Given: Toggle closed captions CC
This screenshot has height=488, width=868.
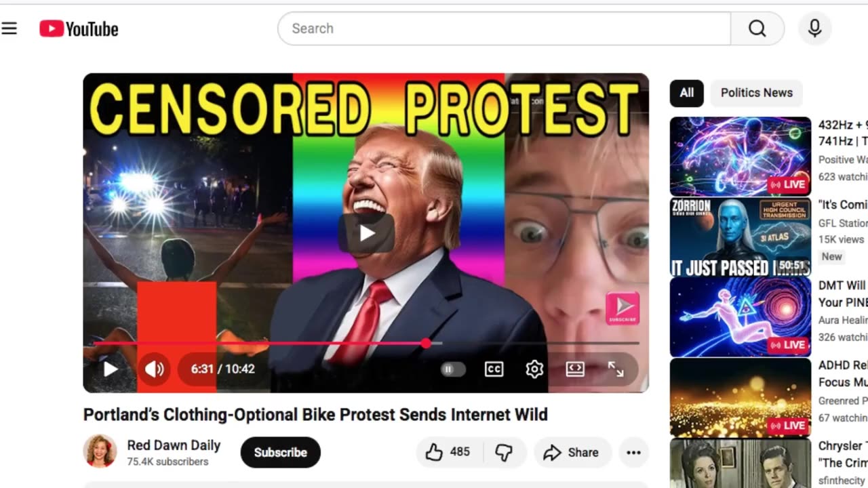Looking at the screenshot, I should coord(494,369).
